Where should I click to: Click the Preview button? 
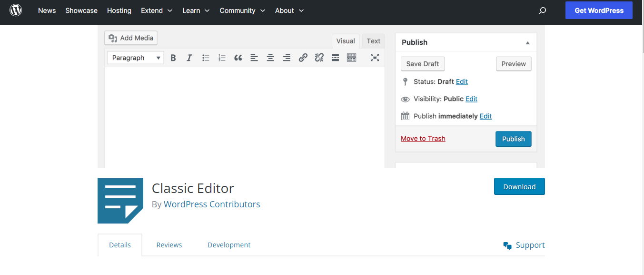pyautogui.click(x=514, y=64)
